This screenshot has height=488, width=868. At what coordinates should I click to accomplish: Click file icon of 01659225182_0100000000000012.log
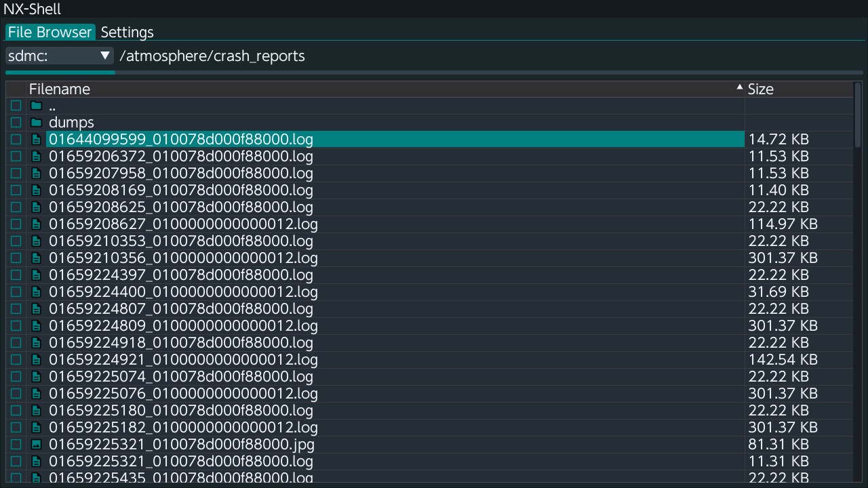pyautogui.click(x=37, y=428)
